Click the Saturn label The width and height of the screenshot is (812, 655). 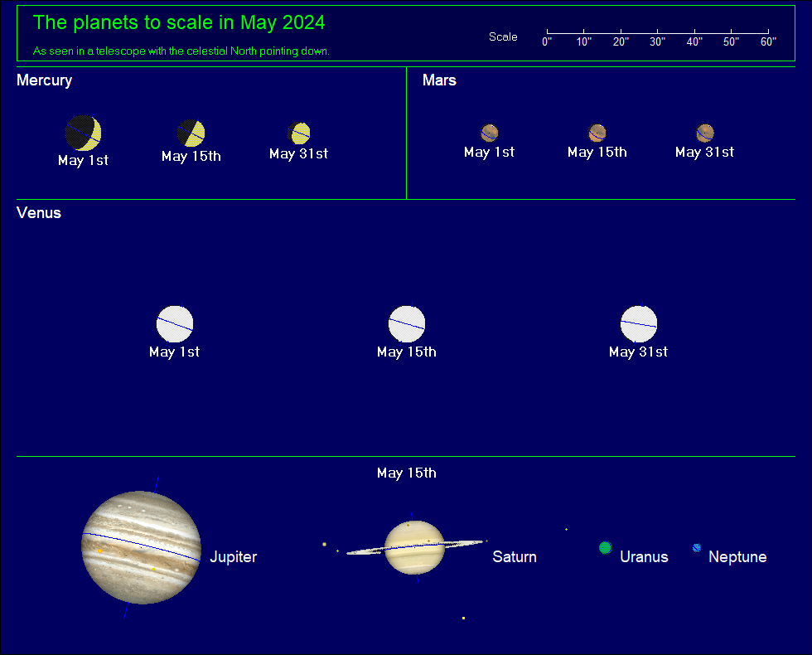515,557
